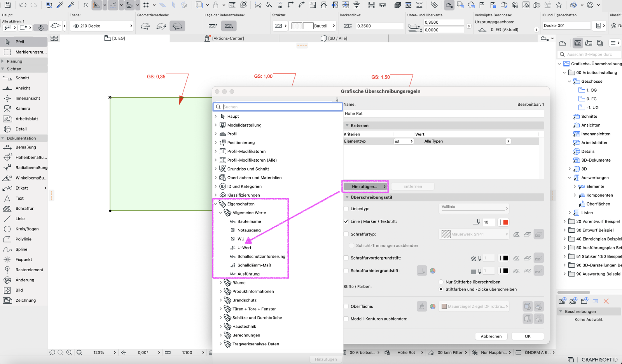This screenshot has width=622, height=364.
Task: Pick the Text tool
Action: [24, 199]
